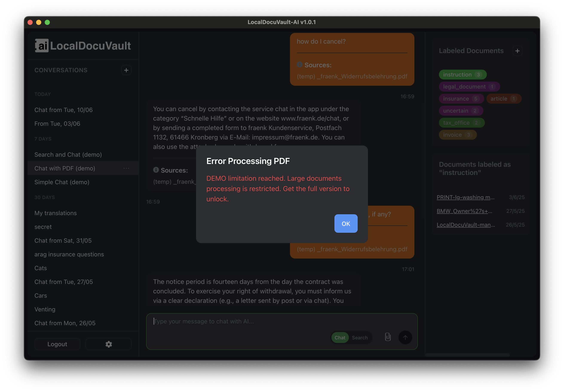Open conversation Chat from Tue, 10/06

tap(83, 110)
